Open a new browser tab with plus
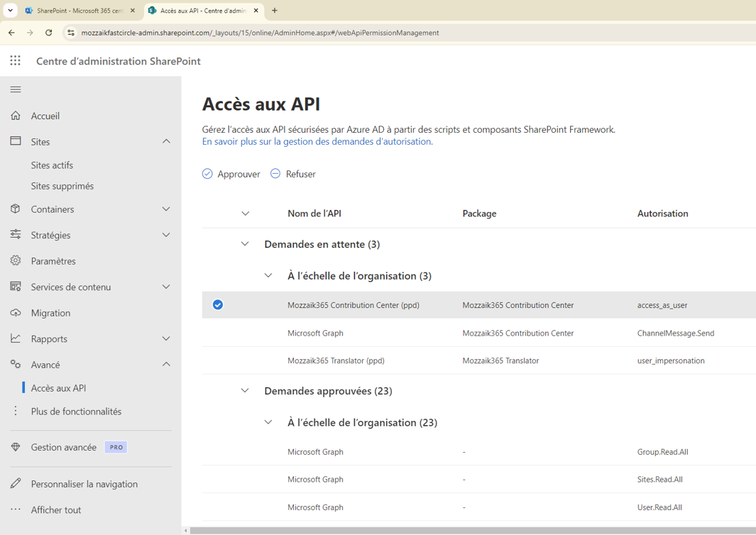 pyautogui.click(x=274, y=10)
